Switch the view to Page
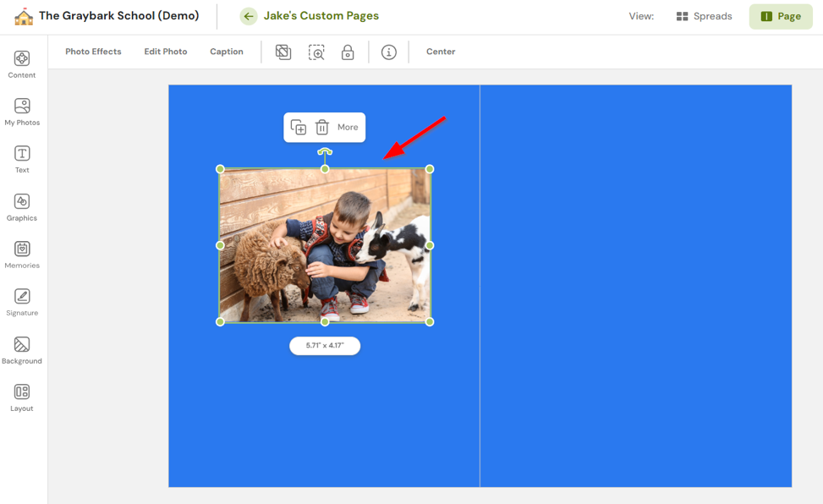 [x=780, y=15]
